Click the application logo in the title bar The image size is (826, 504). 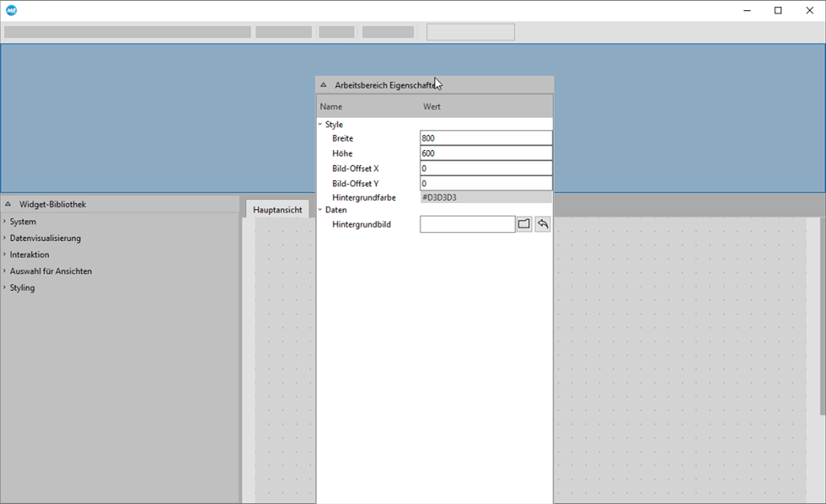pyautogui.click(x=11, y=10)
